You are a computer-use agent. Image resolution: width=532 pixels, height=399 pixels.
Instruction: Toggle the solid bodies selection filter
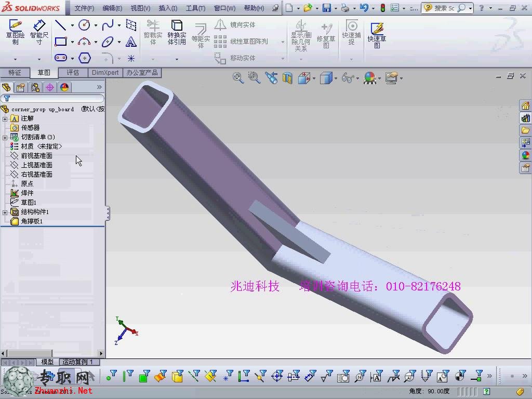click(178, 376)
